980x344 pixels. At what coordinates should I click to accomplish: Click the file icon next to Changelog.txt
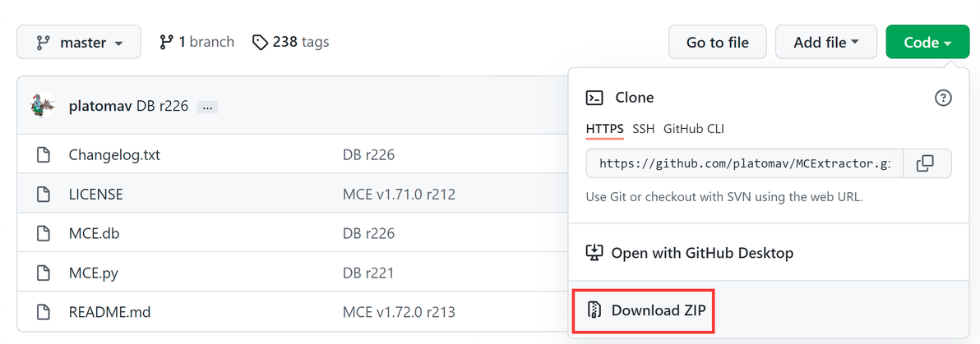click(44, 155)
